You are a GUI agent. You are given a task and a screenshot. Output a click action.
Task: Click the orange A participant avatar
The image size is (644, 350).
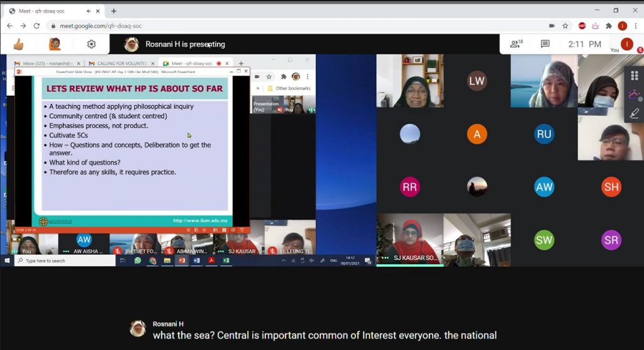click(x=477, y=134)
